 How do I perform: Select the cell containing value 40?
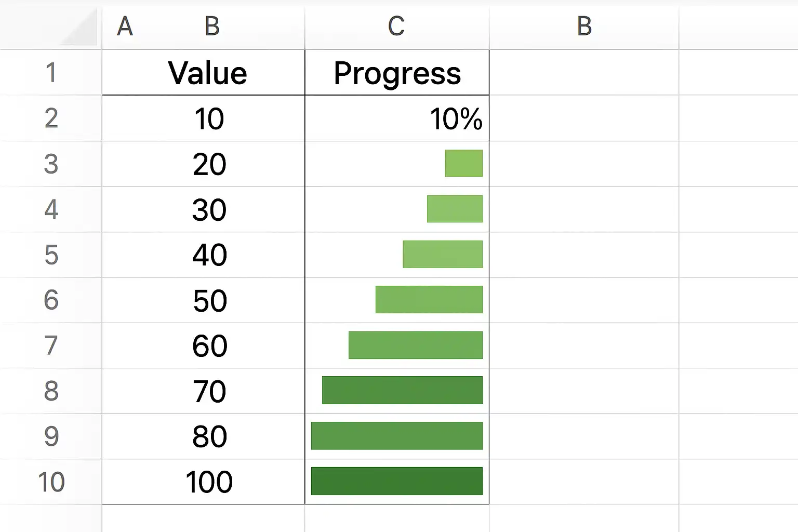[x=209, y=255]
